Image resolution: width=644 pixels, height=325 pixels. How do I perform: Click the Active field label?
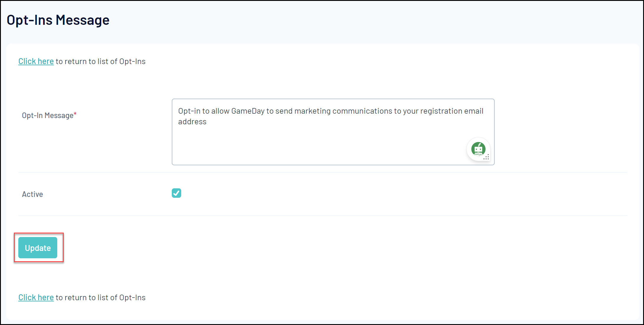click(32, 194)
